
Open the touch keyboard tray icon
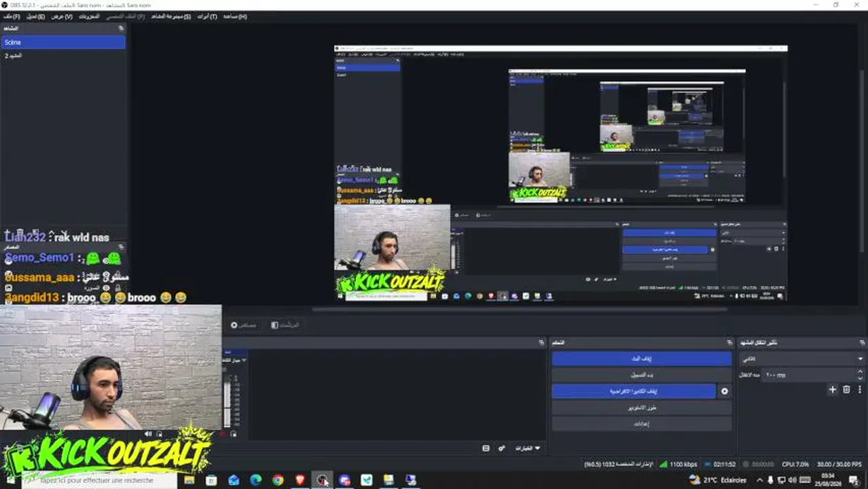(806, 480)
